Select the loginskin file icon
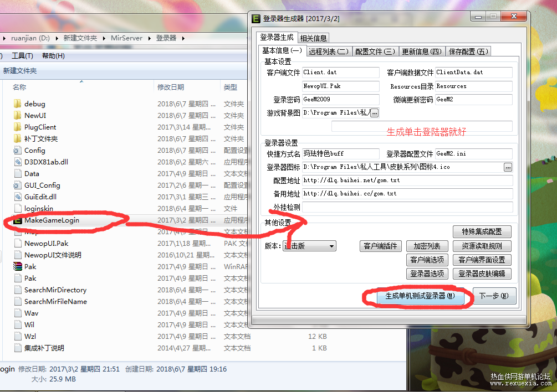This screenshot has width=557, height=392. (17, 209)
